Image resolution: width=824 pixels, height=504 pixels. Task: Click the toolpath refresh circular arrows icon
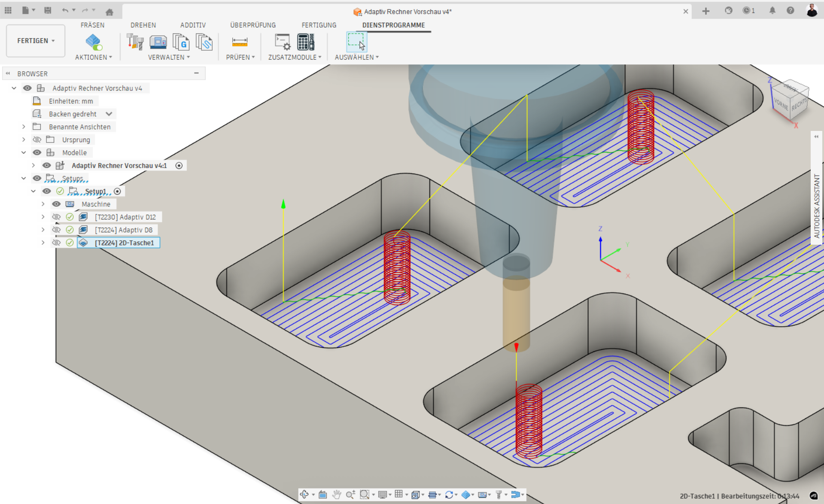pos(449,495)
